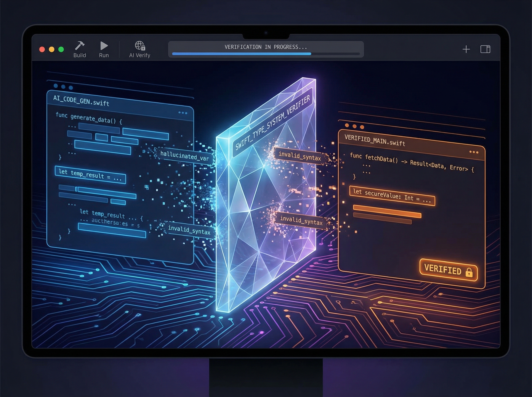Screen dimensions: 532x397
Task: Select the Build hammer icon
Action: tap(80, 46)
